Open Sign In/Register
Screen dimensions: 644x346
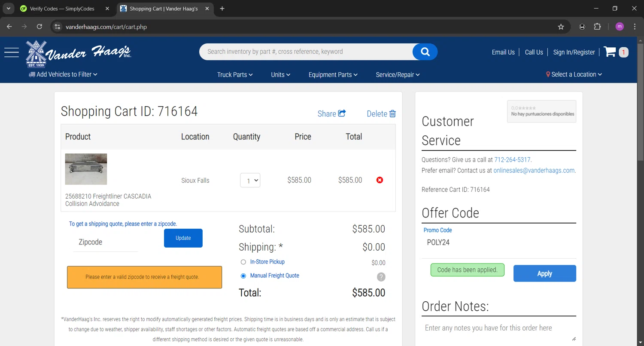(x=574, y=52)
